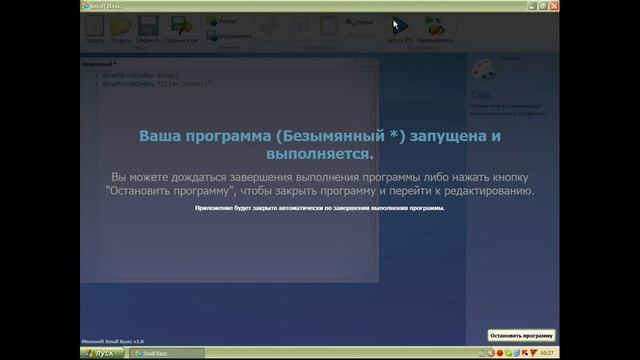The width and height of the screenshot is (640, 360).
Task: Click the red circle tray icon
Action: pos(500,353)
